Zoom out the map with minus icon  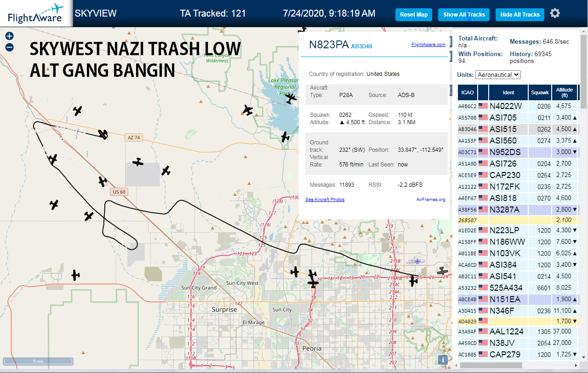[x=9, y=47]
